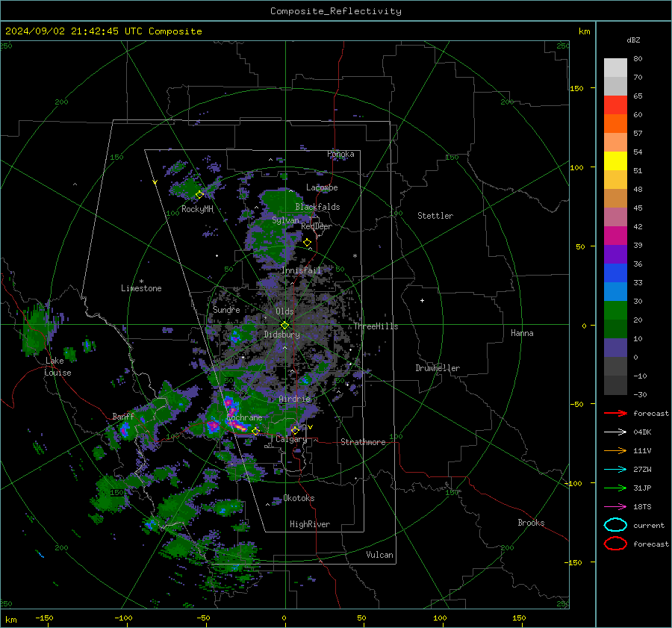The width and height of the screenshot is (672, 628).
Task: Select the Lake Louise label
Action: (x=57, y=367)
